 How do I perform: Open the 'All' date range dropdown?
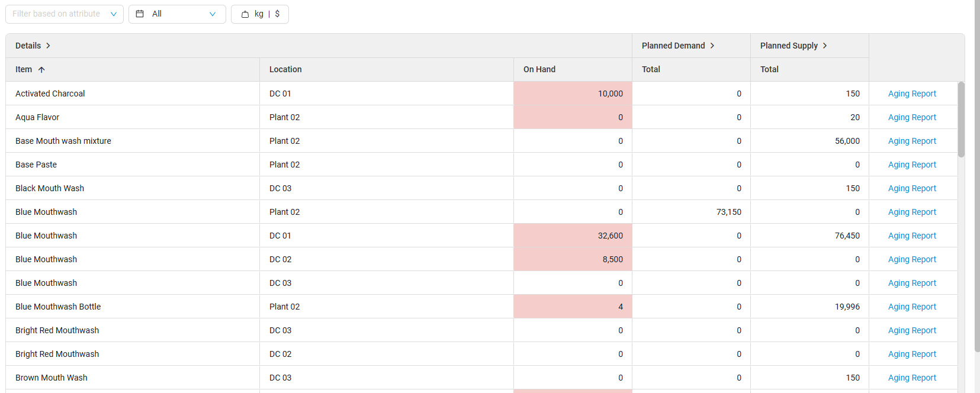(177, 14)
